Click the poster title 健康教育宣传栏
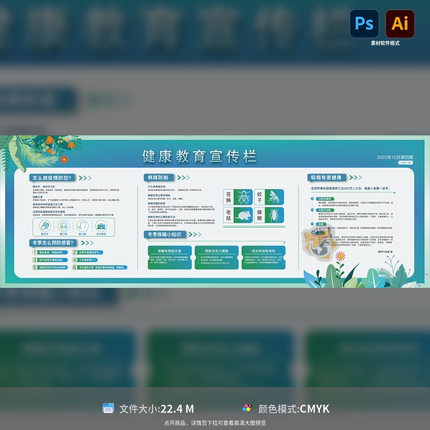This screenshot has height=430, width=430. tap(199, 156)
